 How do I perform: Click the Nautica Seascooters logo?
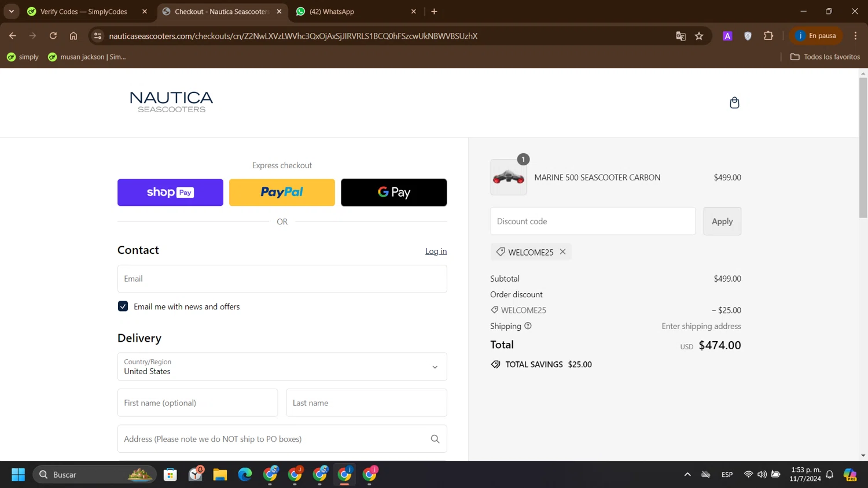(x=171, y=102)
